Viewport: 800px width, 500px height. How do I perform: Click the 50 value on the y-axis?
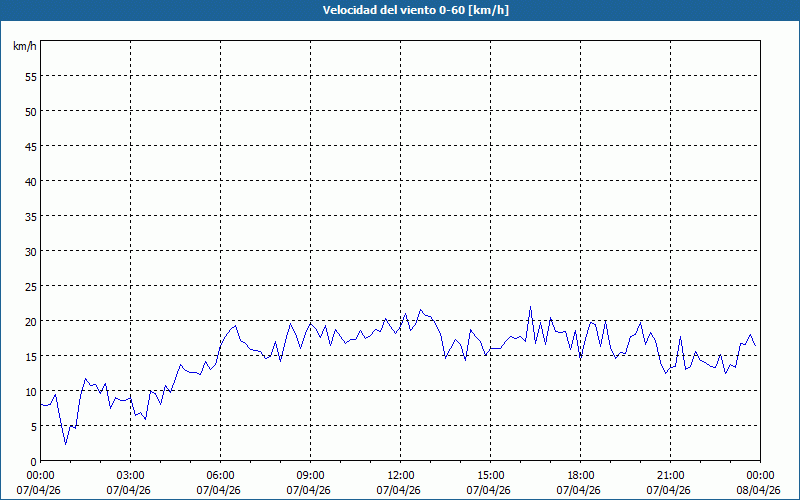click(30, 111)
